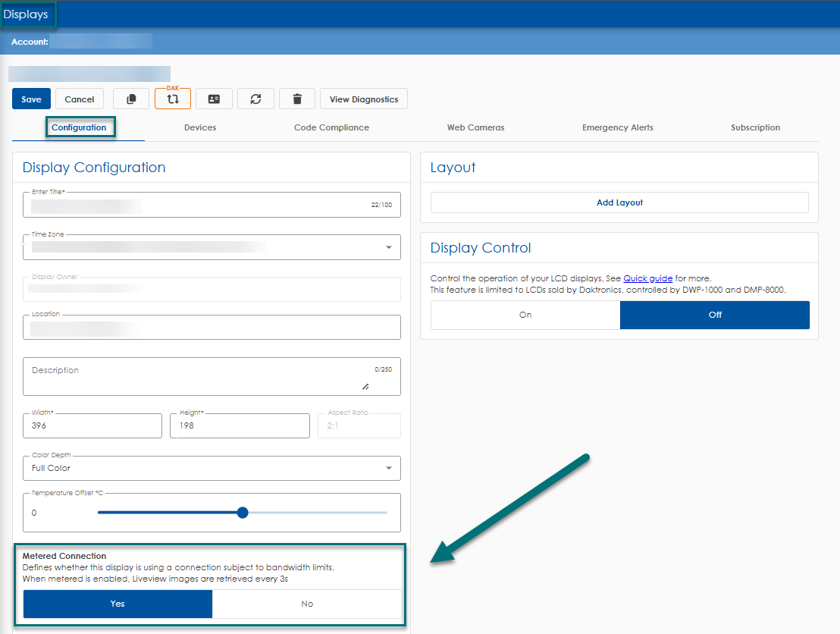Switch to the Devices tab
Screen dimensions: 840x634
coord(200,127)
